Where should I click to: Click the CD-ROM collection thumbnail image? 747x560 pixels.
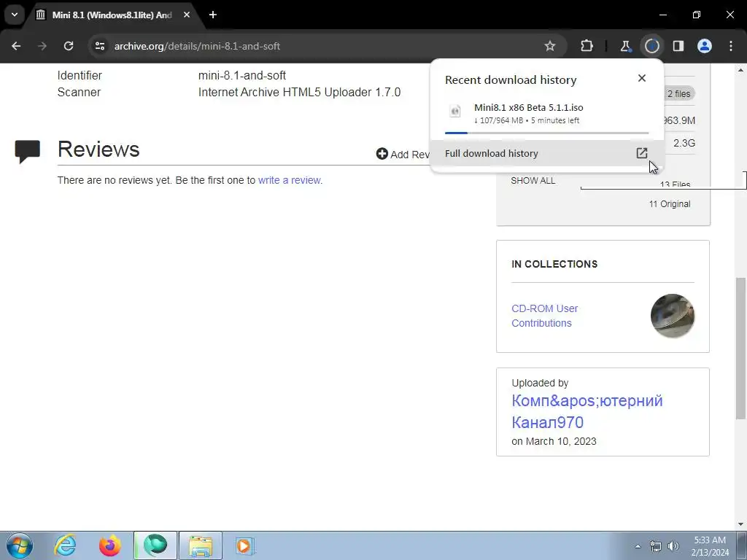(672, 316)
